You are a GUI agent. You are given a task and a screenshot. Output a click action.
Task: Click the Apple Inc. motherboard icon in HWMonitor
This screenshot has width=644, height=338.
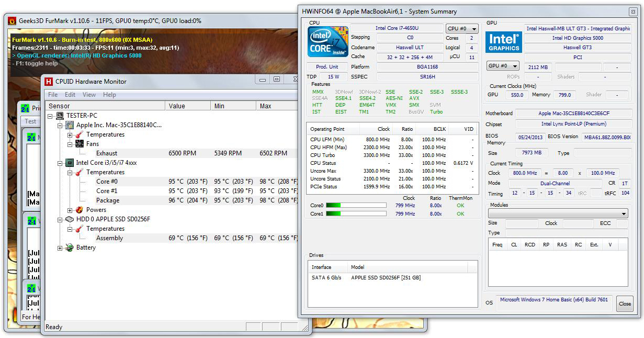(70, 125)
